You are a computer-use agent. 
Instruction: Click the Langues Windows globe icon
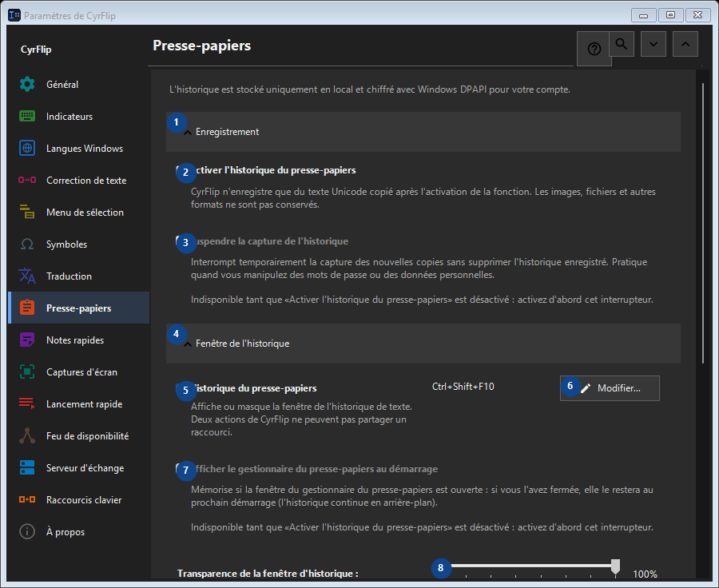27,148
